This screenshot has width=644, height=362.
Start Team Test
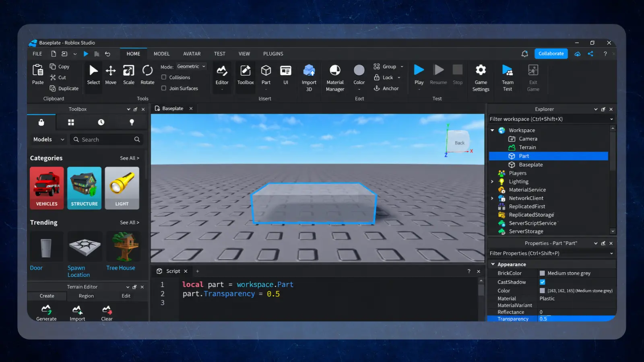click(508, 78)
